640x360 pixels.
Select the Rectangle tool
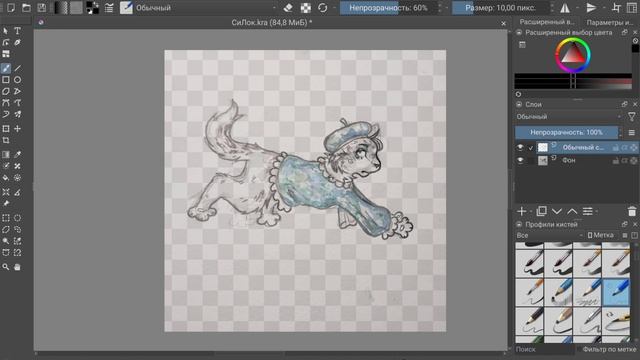6,80
